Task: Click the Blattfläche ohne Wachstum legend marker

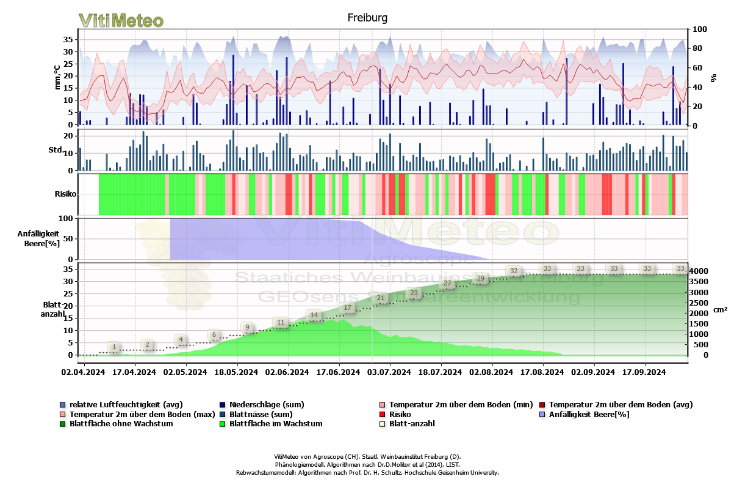Action: [x=62, y=423]
